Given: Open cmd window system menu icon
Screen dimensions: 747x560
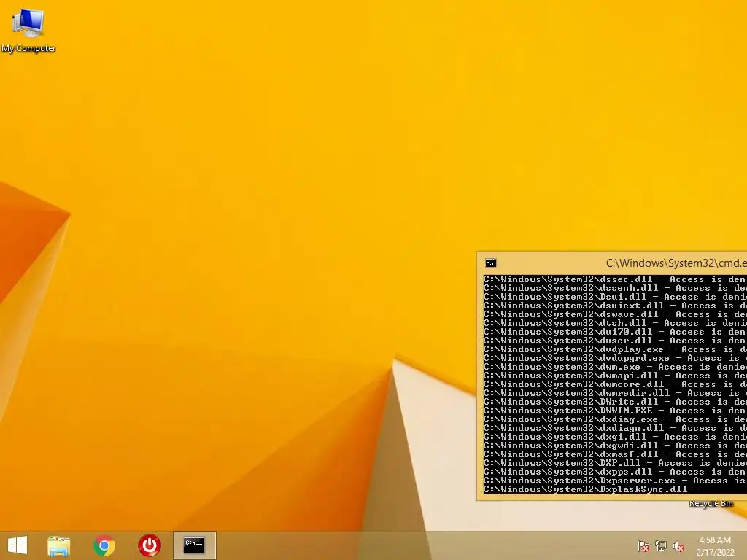Looking at the screenshot, I should coord(491,262).
